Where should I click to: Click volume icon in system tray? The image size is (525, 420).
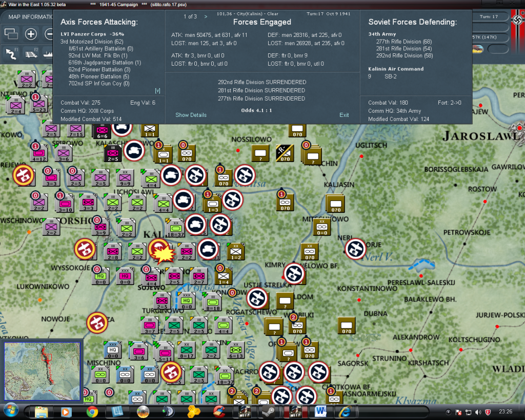pyautogui.click(x=478, y=412)
